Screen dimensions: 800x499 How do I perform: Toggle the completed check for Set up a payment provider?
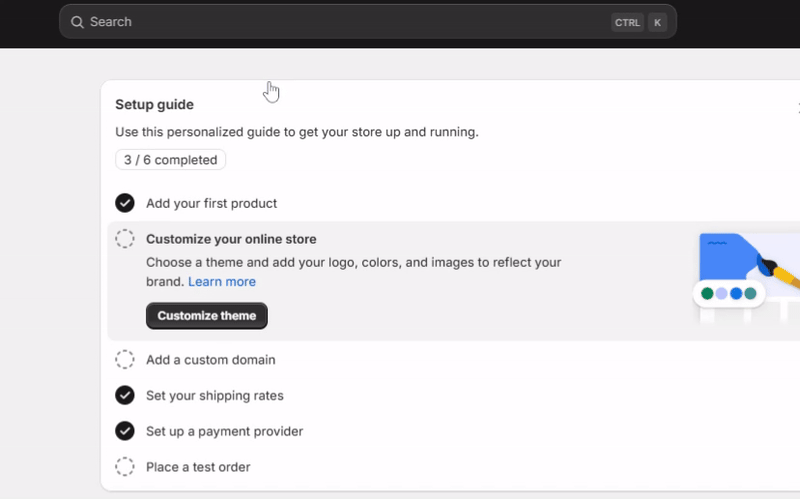(x=124, y=431)
